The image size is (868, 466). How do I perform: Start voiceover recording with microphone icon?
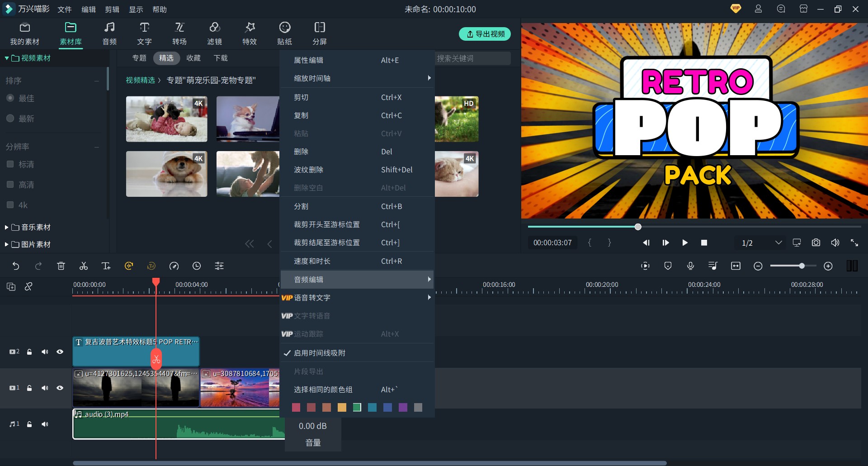point(690,266)
